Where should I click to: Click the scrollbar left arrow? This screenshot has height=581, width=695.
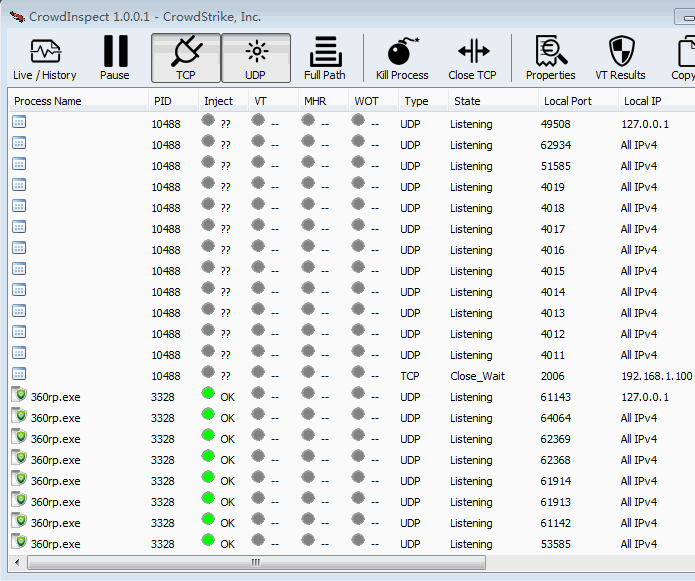[19, 563]
